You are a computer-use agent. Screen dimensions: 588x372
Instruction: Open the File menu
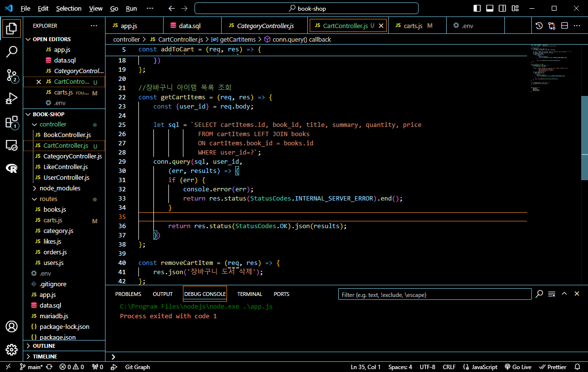[x=26, y=9]
